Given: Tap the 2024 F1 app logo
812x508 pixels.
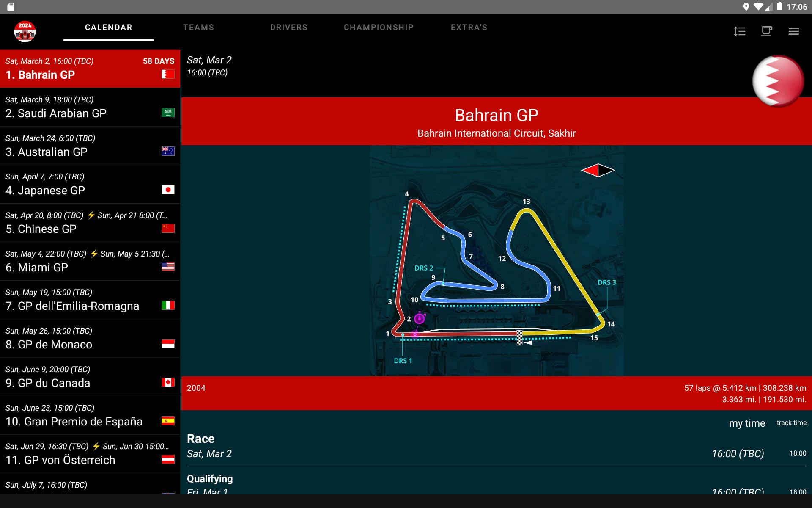Looking at the screenshot, I should point(25,31).
